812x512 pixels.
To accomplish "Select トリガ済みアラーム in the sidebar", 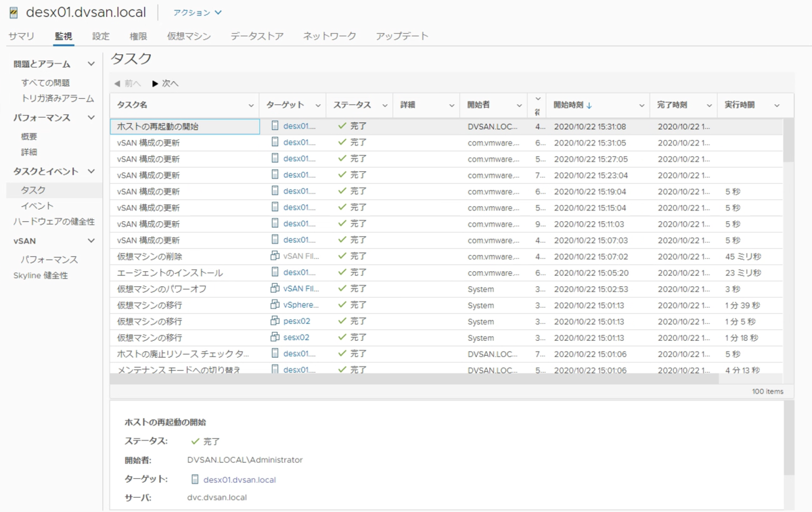I will pos(58,98).
